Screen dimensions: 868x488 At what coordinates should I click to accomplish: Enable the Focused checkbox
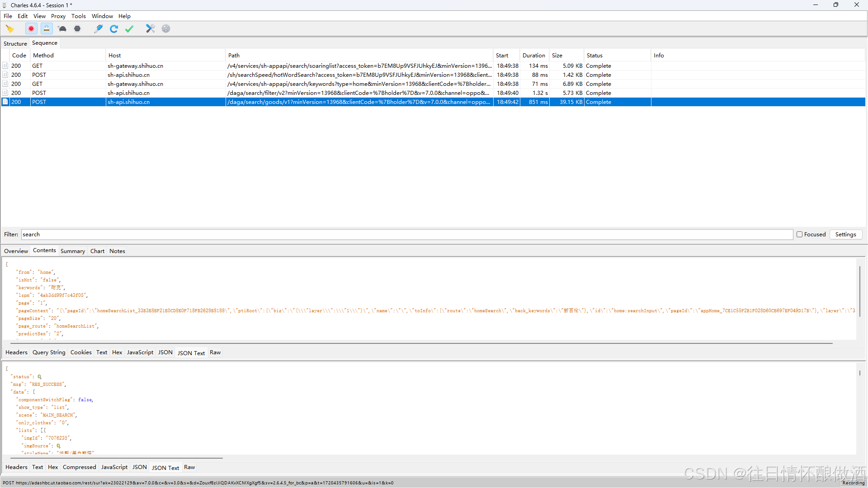(799, 235)
